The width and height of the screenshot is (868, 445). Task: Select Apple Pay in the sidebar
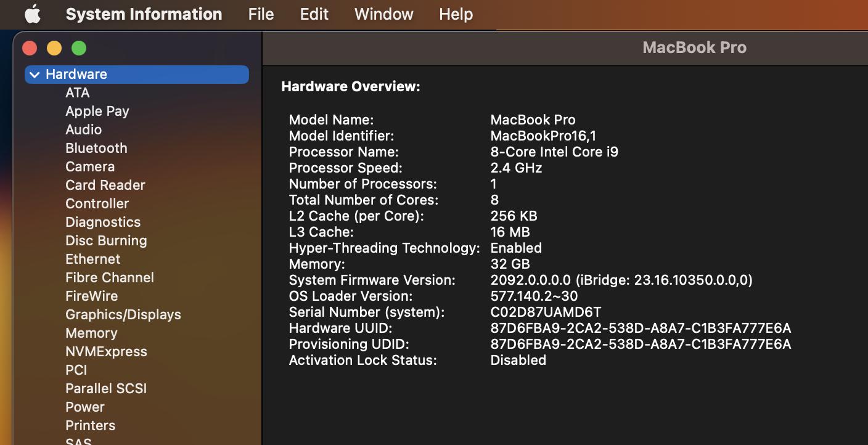[x=97, y=111]
